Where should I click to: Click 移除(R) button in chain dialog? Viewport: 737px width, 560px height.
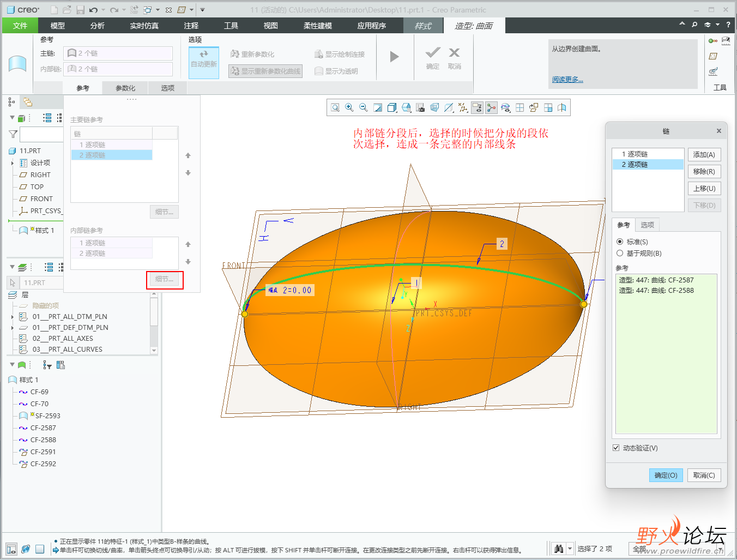click(x=704, y=172)
